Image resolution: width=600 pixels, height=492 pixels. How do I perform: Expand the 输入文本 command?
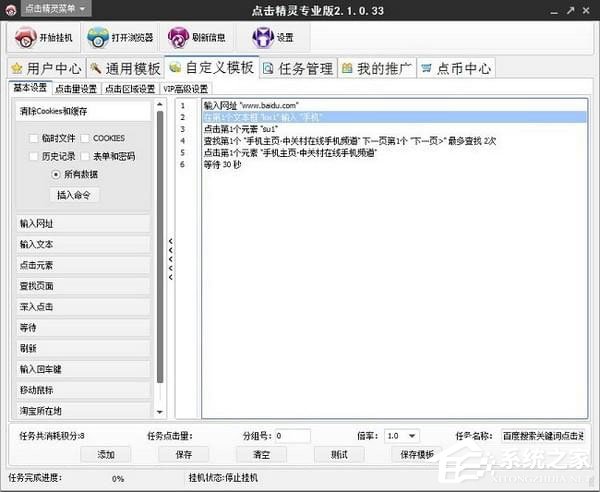click(x=83, y=244)
